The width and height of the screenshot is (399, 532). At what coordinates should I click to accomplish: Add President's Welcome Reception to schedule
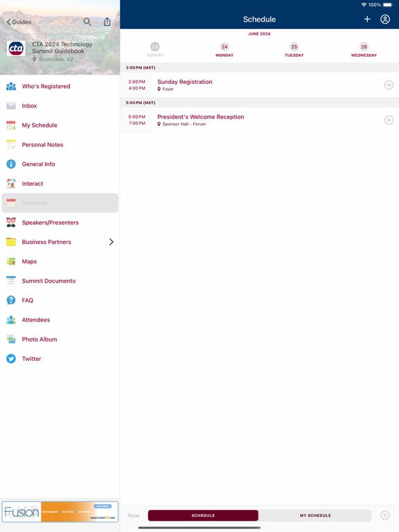click(x=389, y=120)
